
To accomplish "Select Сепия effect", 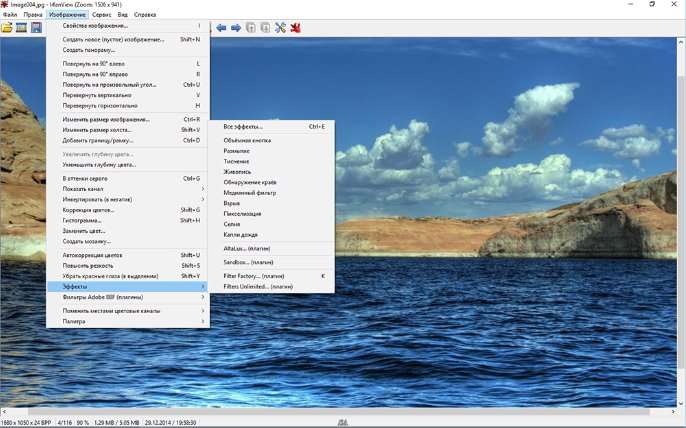I will (232, 224).
